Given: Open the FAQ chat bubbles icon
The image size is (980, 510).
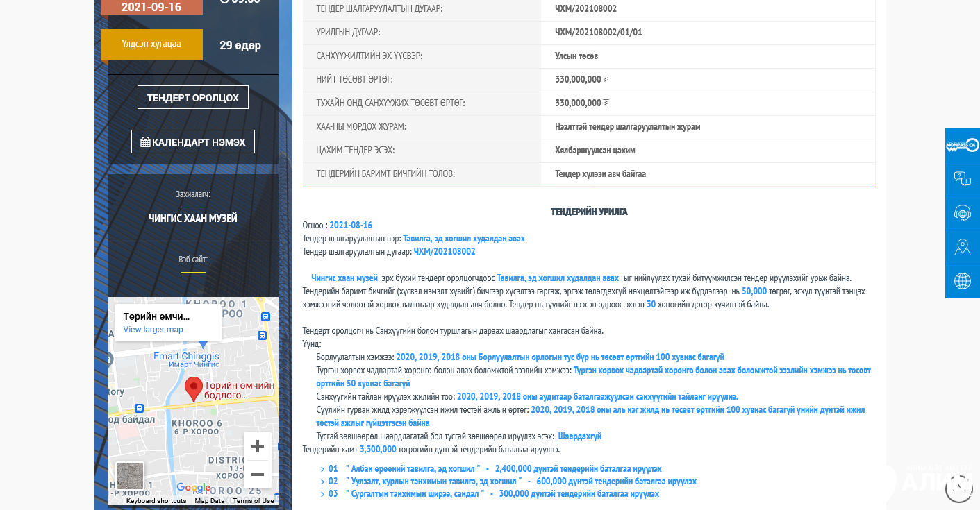Looking at the screenshot, I should [x=962, y=179].
